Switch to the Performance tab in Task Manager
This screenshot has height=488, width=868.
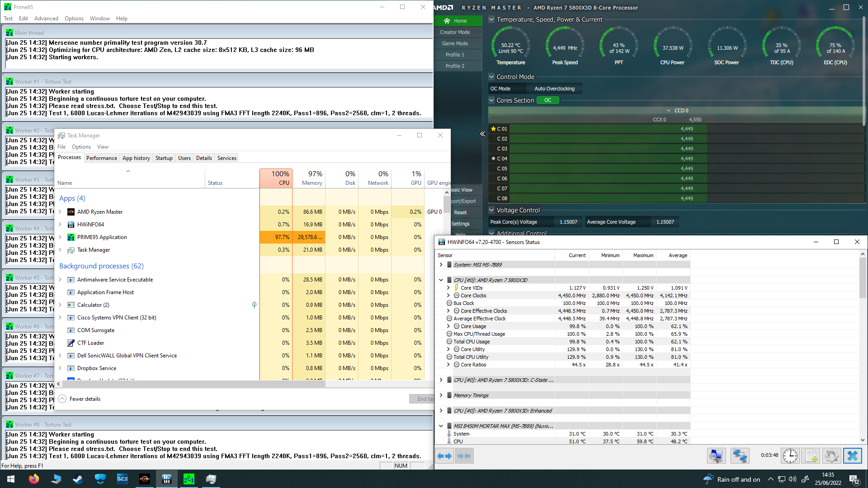pyautogui.click(x=102, y=158)
